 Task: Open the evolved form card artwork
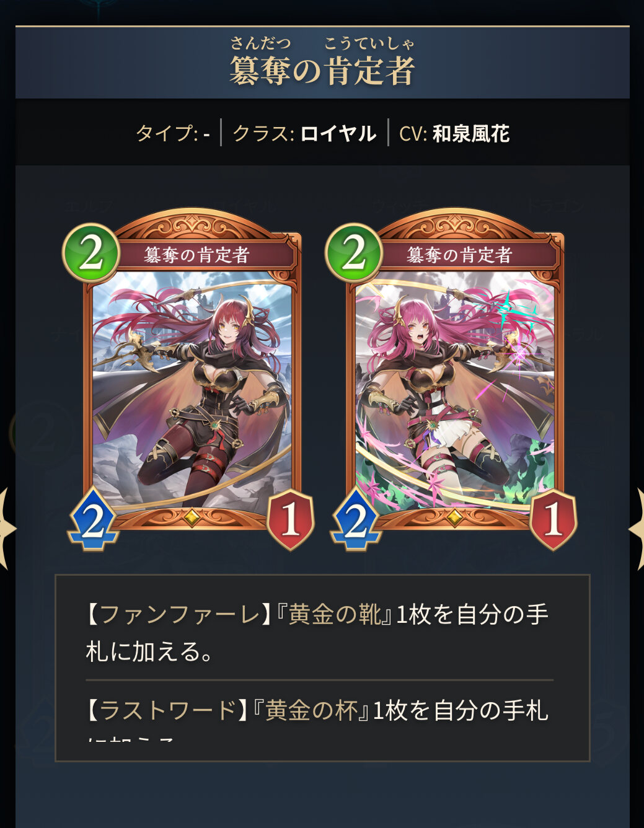[x=455, y=390]
